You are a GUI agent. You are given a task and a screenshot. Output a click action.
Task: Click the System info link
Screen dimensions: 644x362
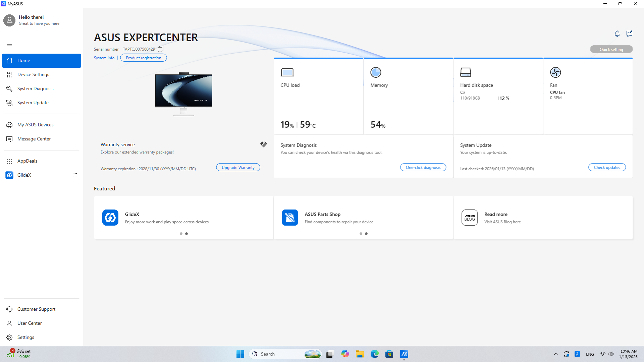coord(104,58)
